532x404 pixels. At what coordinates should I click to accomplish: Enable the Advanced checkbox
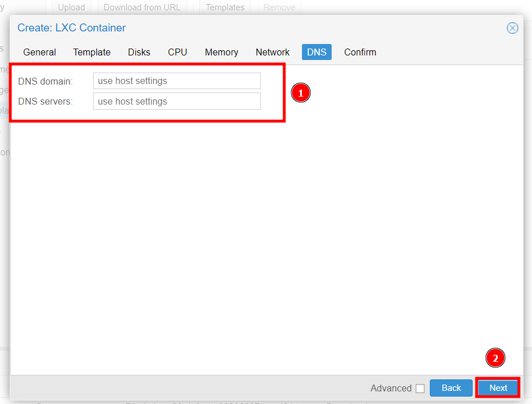click(420, 389)
